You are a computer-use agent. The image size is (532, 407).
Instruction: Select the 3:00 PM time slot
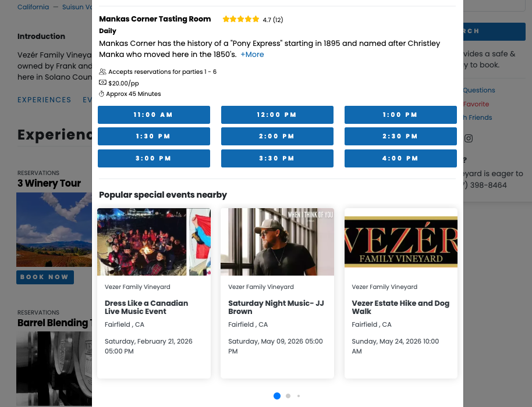coord(154,158)
